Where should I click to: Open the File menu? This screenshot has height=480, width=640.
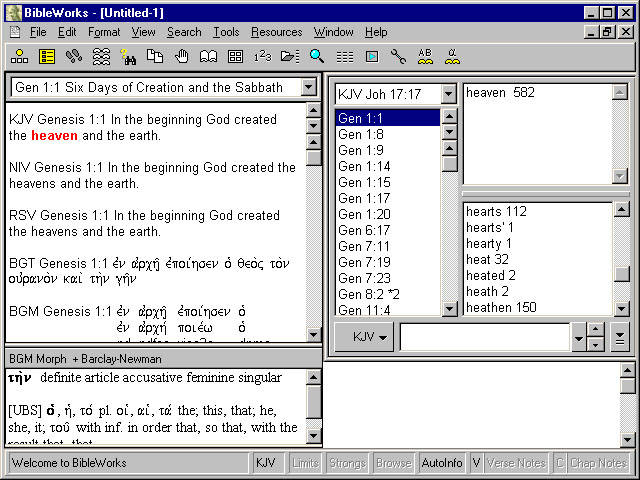[x=38, y=32]
